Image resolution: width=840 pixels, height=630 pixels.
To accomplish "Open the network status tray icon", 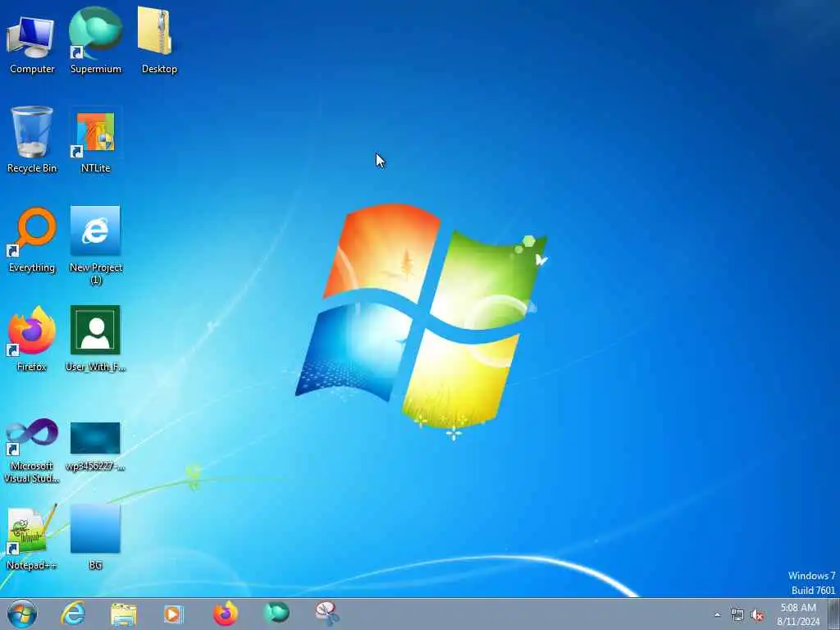I will tap(737, 615).
